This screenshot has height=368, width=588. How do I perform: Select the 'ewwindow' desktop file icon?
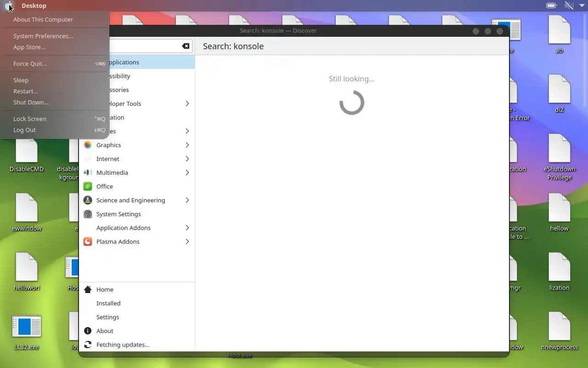pos(27,208)
